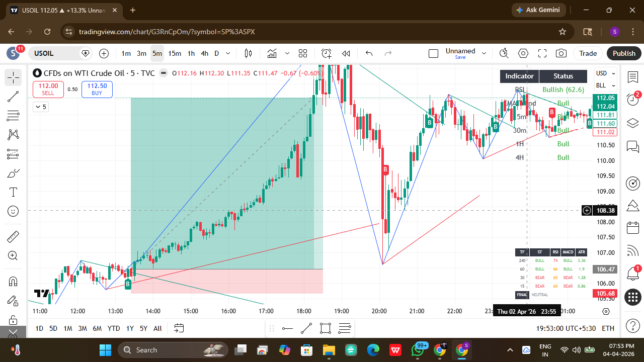Switch to the 1h timeframe

coord(191,53)
